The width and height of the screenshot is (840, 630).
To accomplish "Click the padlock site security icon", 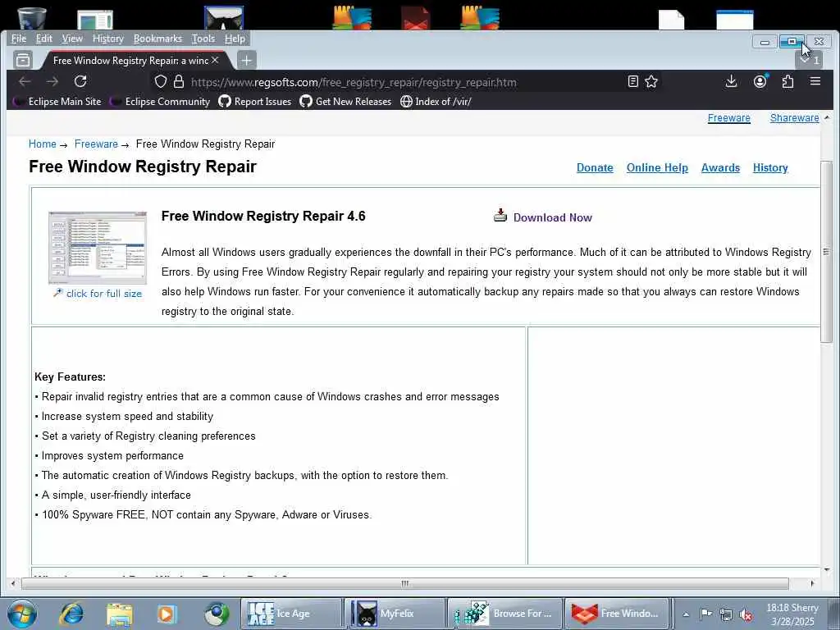I will pos(179,81).
